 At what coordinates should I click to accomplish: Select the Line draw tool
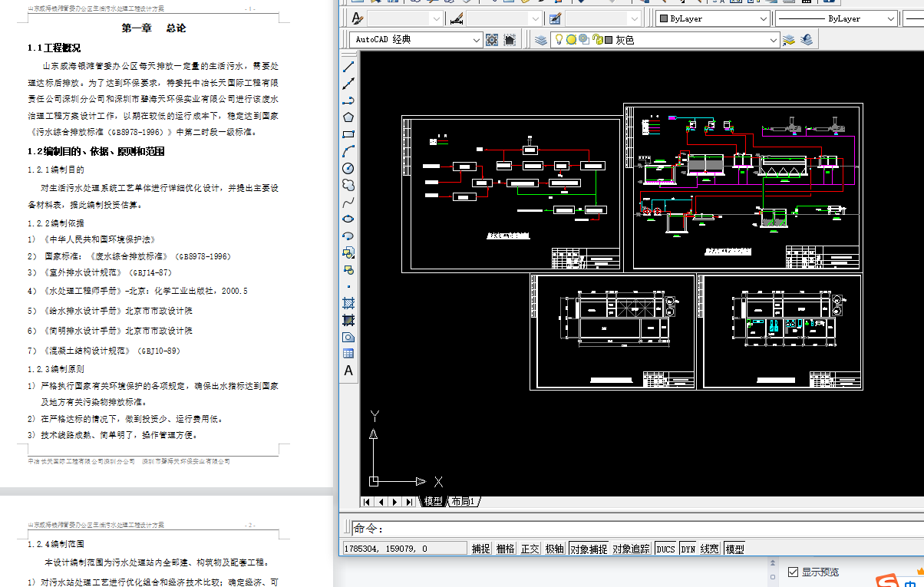348,67
